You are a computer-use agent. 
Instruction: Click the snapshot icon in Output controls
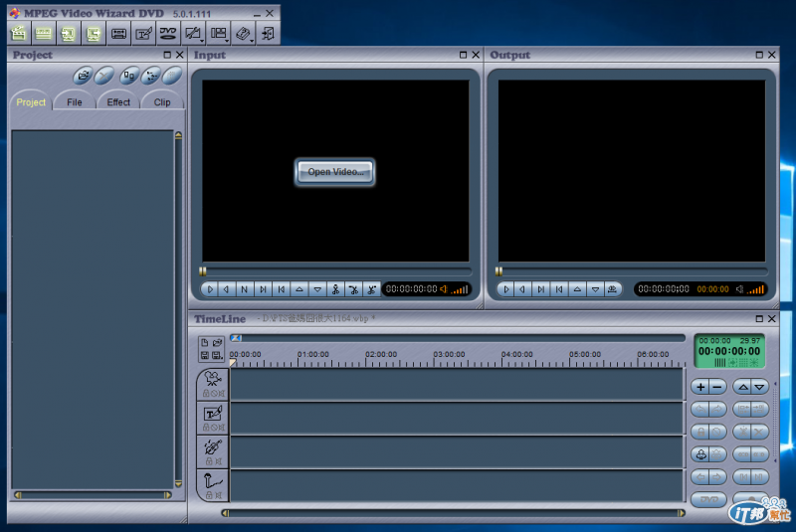613,289
